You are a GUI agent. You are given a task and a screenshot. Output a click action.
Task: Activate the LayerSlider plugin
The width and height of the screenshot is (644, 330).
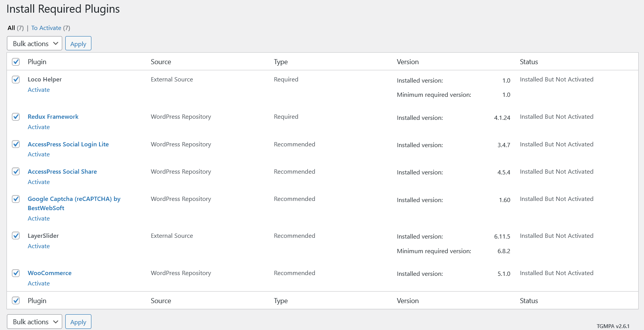point(39,246)
